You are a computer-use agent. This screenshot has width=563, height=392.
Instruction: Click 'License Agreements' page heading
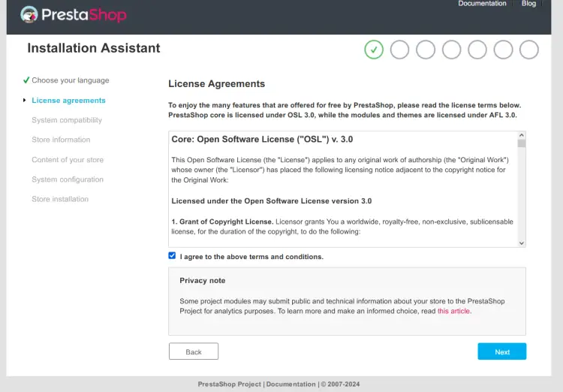click(x=216, y=83)
